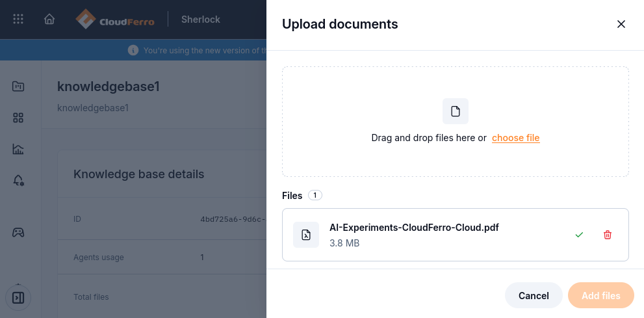The height and width of the screenshot is (318, 644).
Task: Open the apps grid launcher icon
Action: (18, 19)
